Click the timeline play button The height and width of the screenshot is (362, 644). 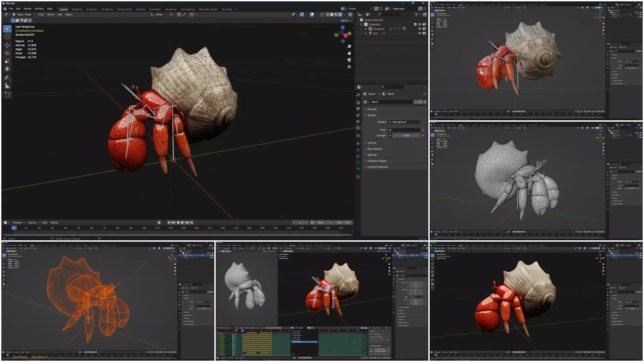[x=182, y=223]
